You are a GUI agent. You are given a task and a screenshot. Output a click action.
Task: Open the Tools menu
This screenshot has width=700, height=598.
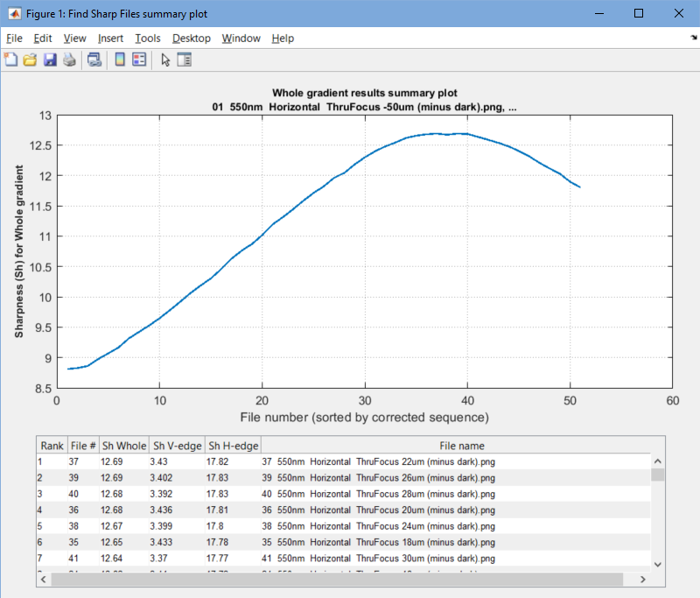tap(148, 39)
